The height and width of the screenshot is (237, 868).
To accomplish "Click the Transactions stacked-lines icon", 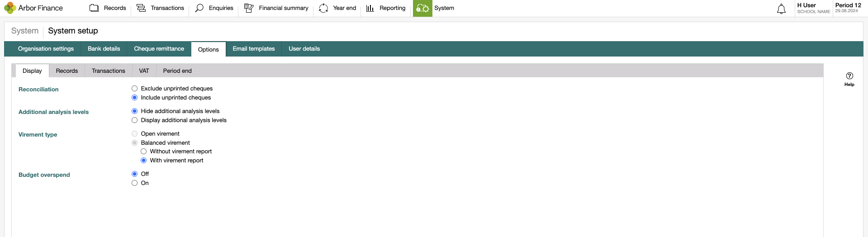I will tap(141, 8).
